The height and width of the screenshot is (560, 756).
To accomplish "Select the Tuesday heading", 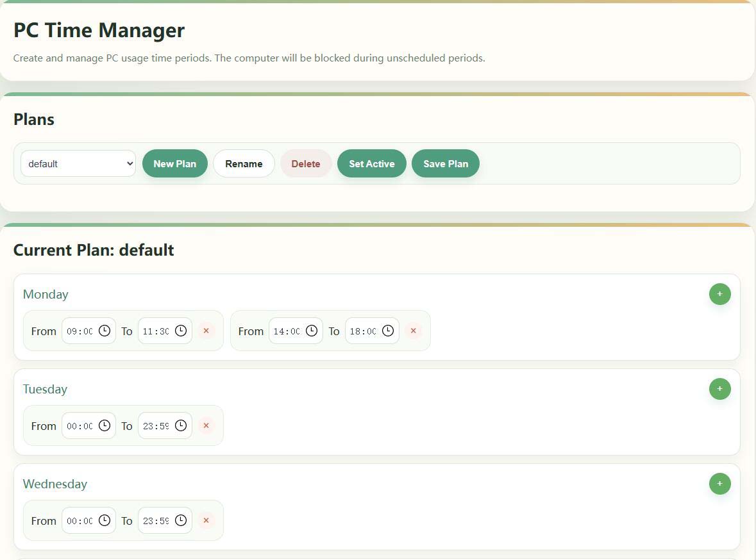I will point(46,389).
